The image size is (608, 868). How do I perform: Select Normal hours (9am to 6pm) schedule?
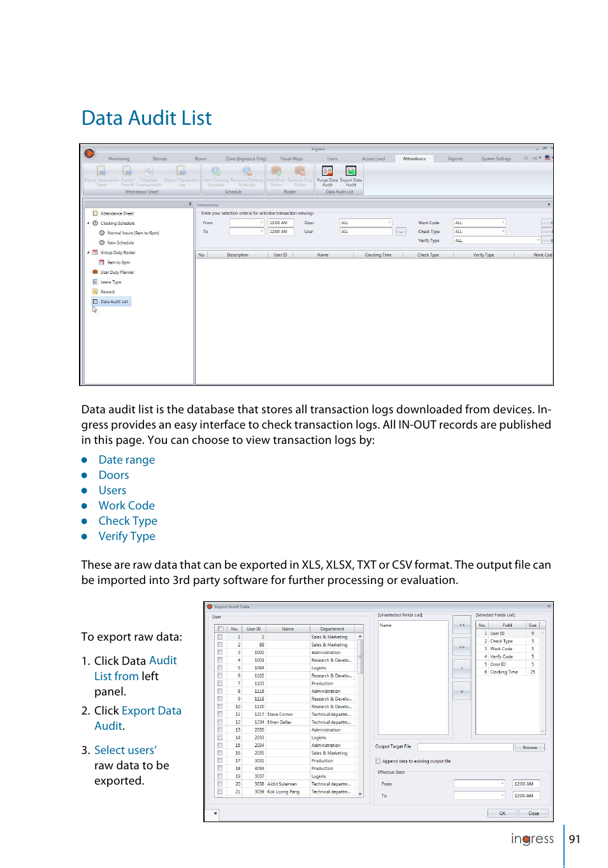(133, 233)
